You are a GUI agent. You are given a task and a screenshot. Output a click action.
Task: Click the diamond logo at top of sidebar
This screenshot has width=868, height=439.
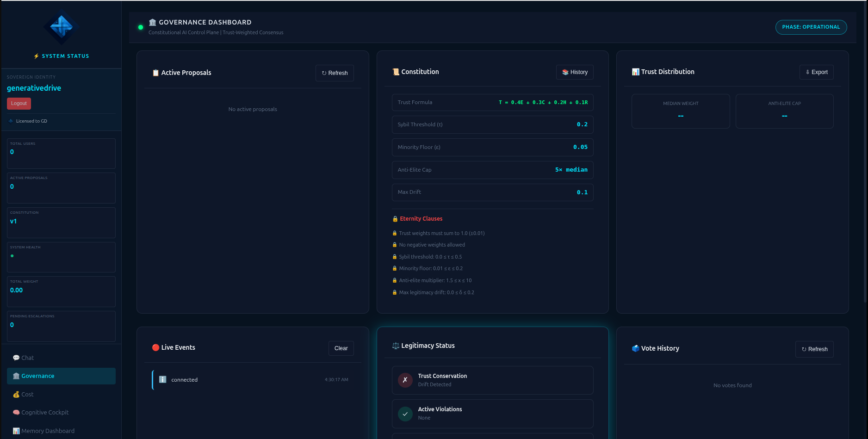tap(61, 27)
